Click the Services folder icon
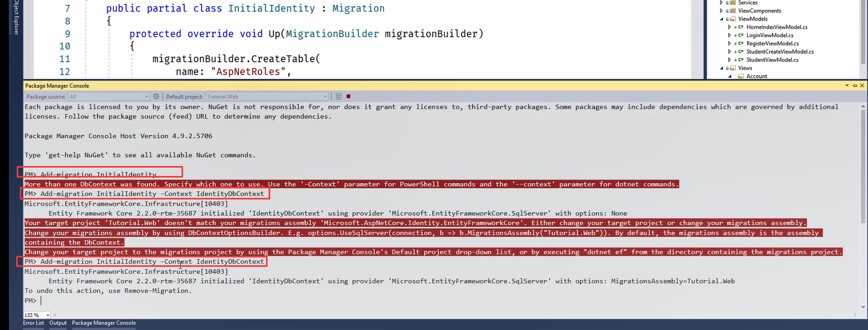868x330 pixels. coord(733,3)
